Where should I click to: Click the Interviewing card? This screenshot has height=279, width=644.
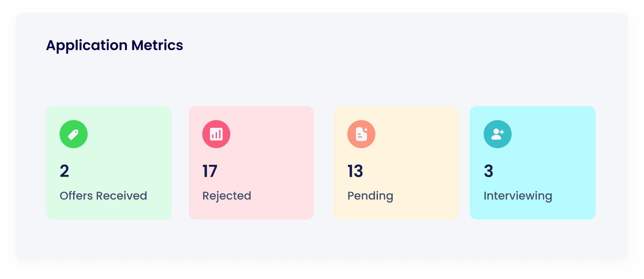pos(533,162)
